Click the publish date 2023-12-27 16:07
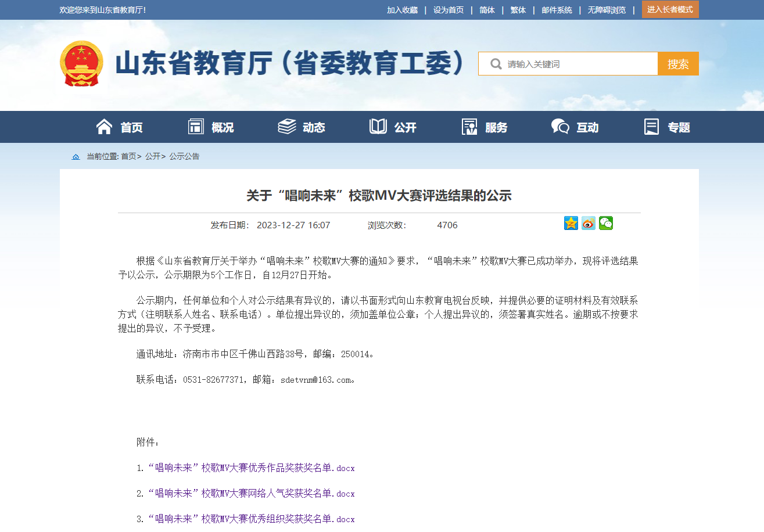 coord(293,225)
